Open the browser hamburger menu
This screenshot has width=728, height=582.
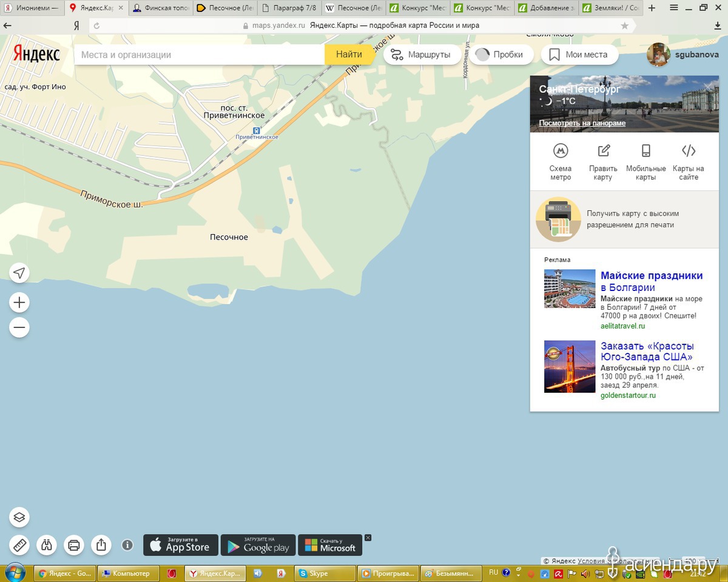674,8
